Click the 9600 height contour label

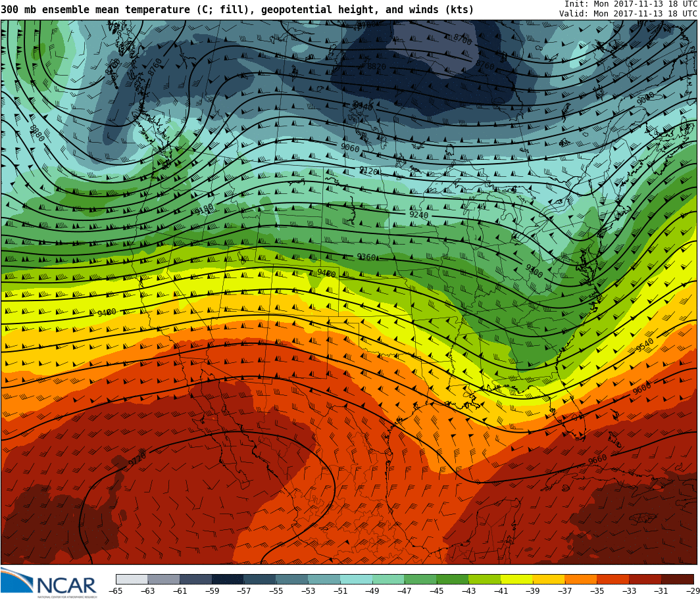(642, 388)
